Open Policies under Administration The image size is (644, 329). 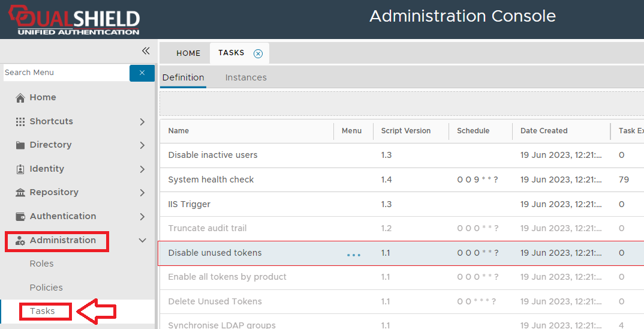click(x=46, y=288)
